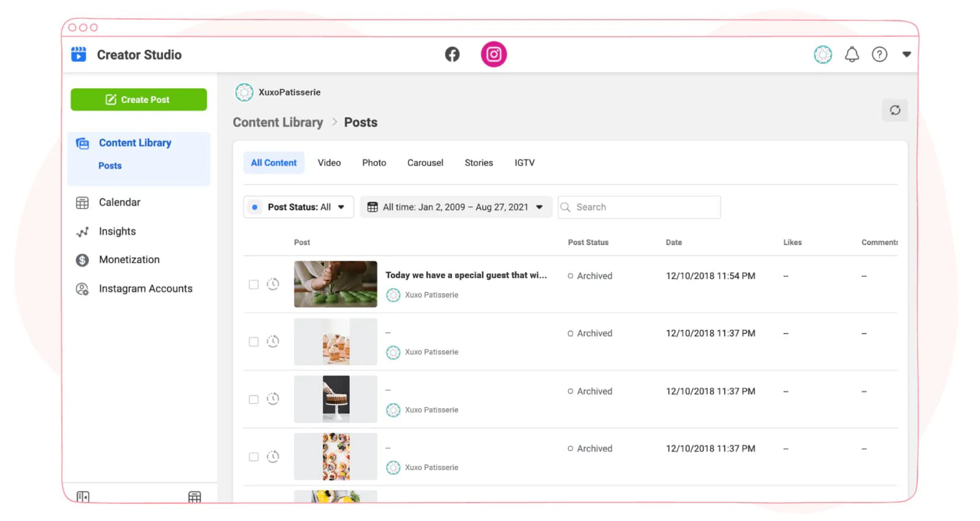Sort by the Date column header

pos(674,243)
